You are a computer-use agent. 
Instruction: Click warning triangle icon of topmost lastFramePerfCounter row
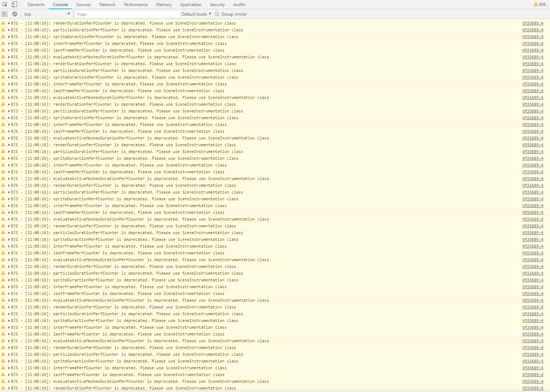tap(3, 50)
